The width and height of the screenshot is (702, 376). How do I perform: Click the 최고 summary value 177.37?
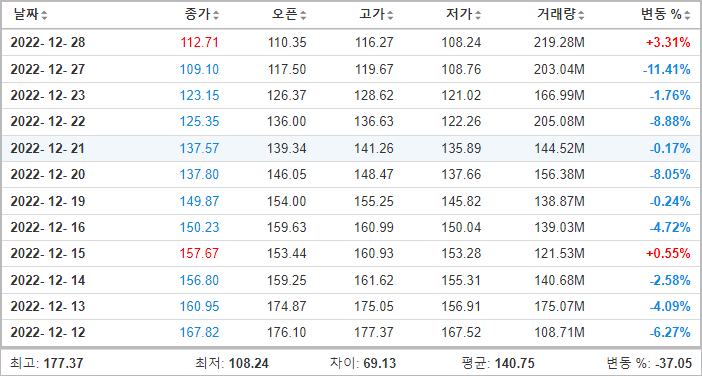[x=64, y=363]
